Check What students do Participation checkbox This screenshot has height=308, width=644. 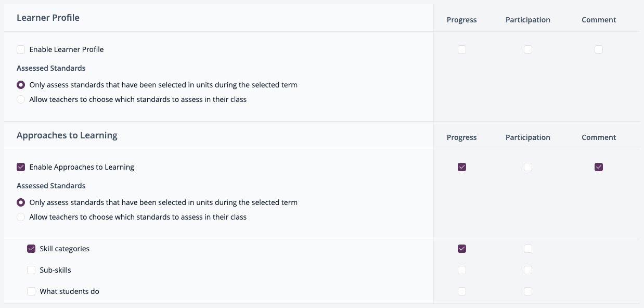(x=528, y=291)
